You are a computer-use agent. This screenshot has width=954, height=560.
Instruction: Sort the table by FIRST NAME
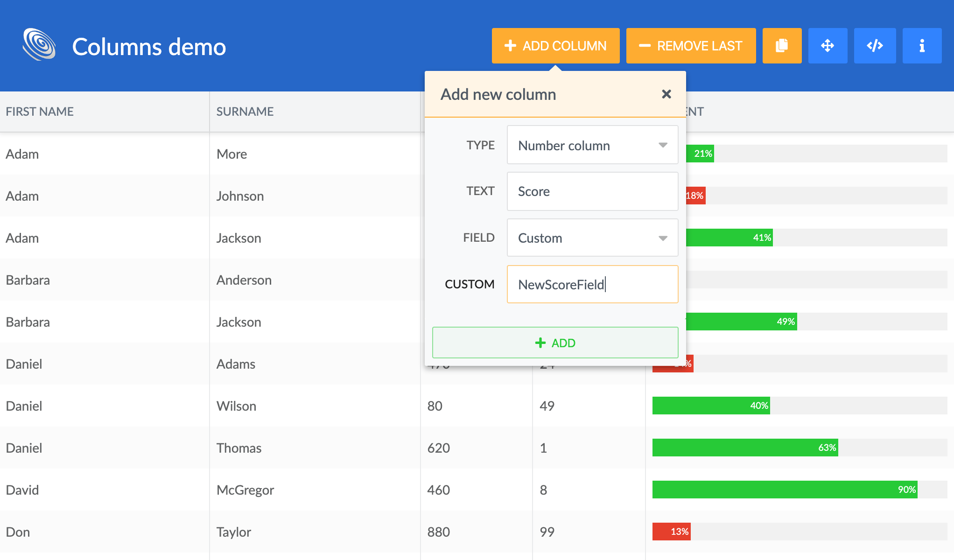click(40, 111)
